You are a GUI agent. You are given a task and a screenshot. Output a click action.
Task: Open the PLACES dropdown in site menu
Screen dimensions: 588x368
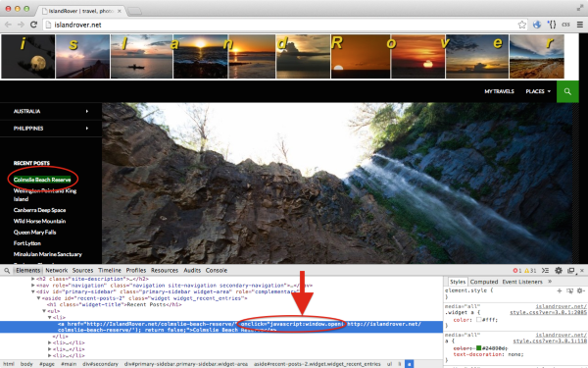538,91
